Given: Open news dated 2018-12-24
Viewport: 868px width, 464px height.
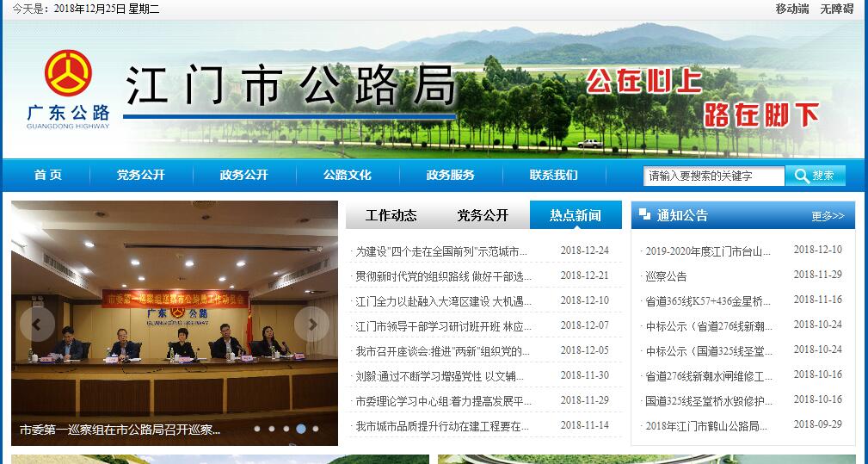Looking at the screenshot, I should (x=441, y=251).
